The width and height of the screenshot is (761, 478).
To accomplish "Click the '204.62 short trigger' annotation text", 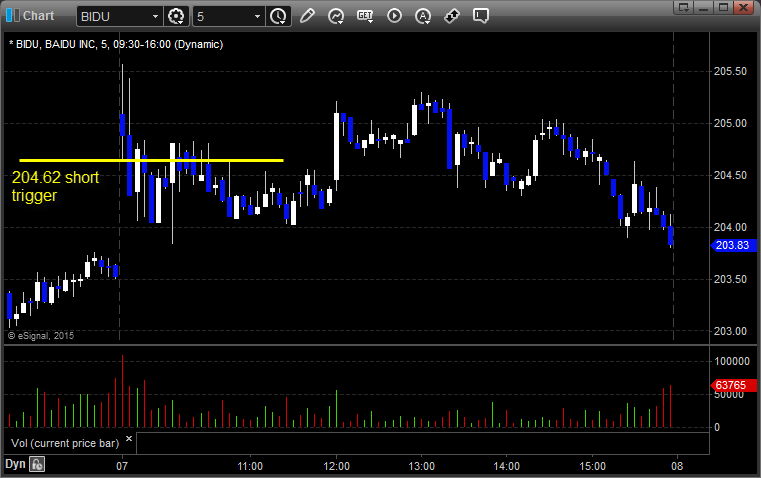I will [x=55, y=186].
